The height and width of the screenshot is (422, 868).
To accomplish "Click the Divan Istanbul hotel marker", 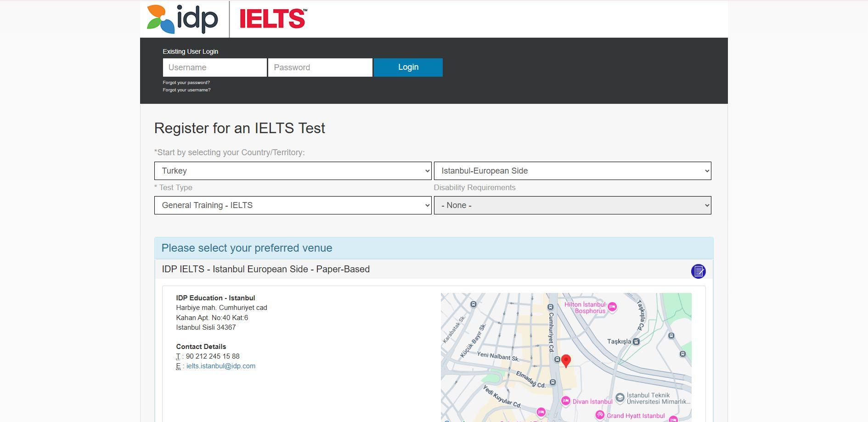I will 566,401.
